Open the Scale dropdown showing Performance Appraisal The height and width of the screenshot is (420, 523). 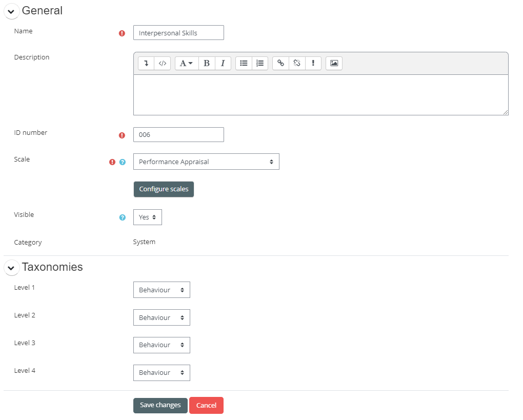pos(206,162)
